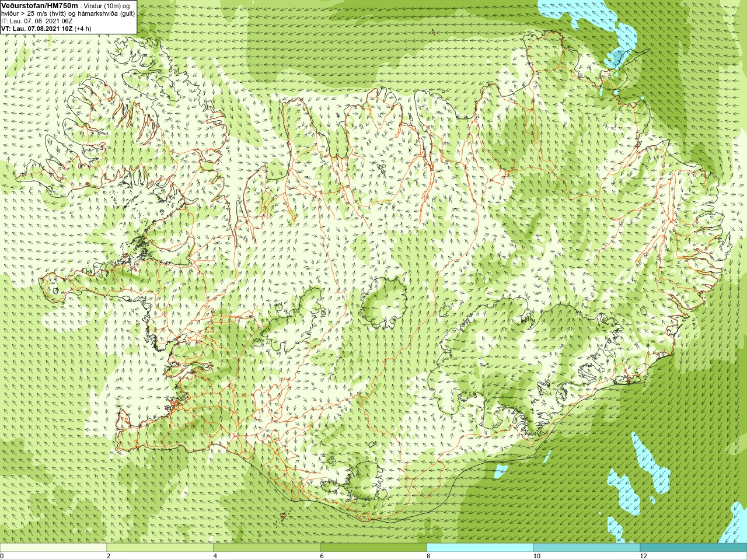Image resolution: width=747 pixels, height=560 pixels.
Task: Click the legend scale label '4'
Action: pyautogui.click(x=215, y=556)
